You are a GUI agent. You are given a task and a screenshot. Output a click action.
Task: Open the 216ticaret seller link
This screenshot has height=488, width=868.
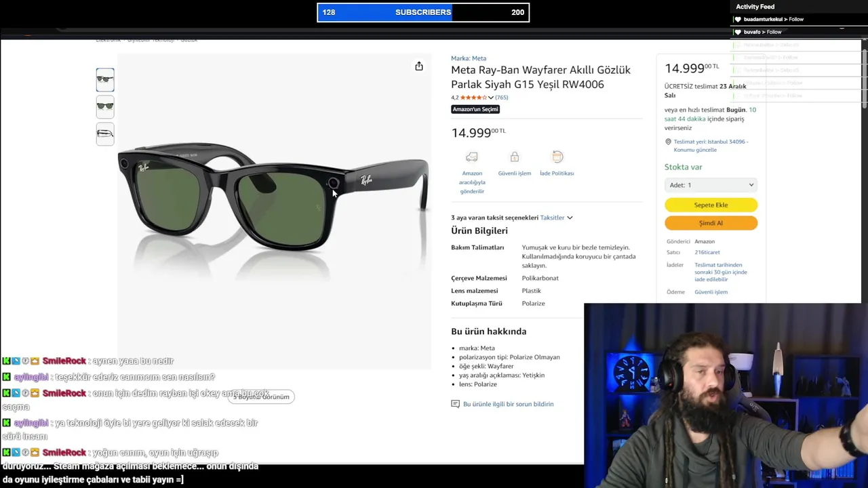(707, 252)
